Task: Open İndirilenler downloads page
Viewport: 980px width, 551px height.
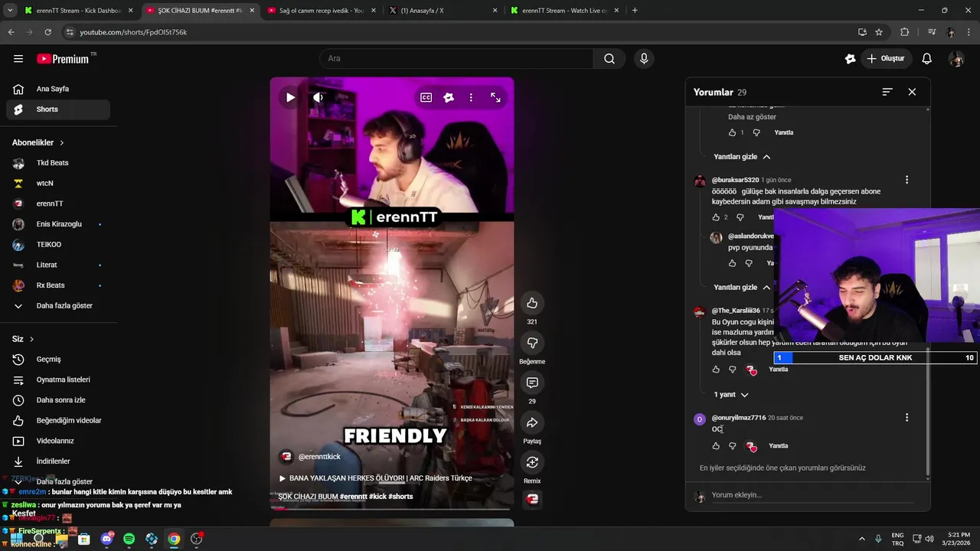Action: [58, 461]
